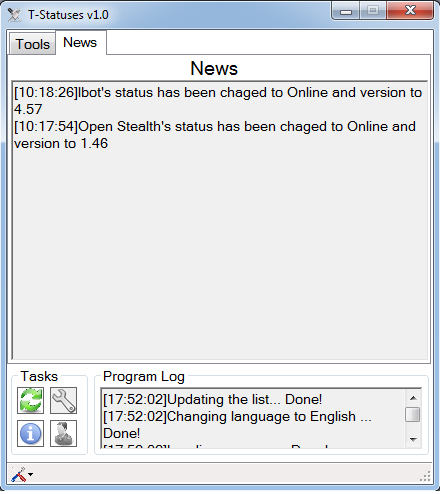Open the status bar tools dropdown icon
The width and height of the screenshot is (440, 494).
(x=22, y=474)
